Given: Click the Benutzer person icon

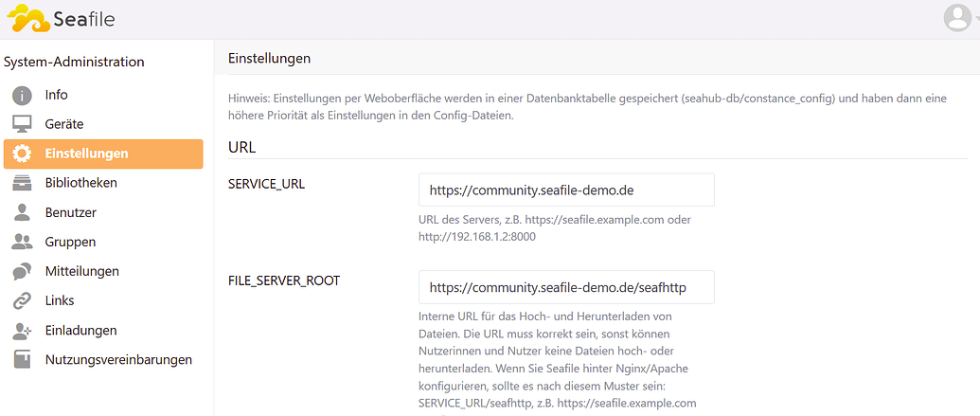Looking at the screenshot, I should click(22, 212).
